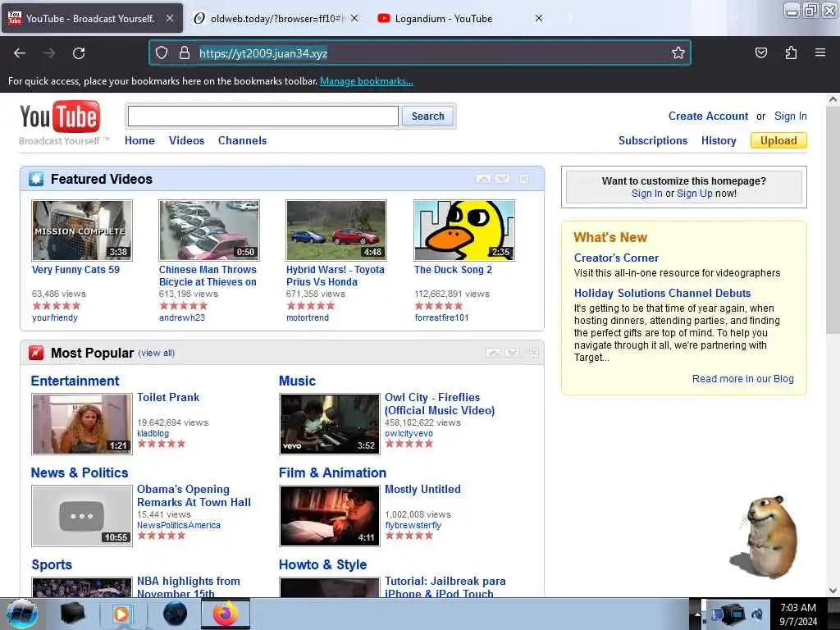Open Mostly Untitled video thumbnail
The width and height of the screenshot is (840, 630).
330,516
